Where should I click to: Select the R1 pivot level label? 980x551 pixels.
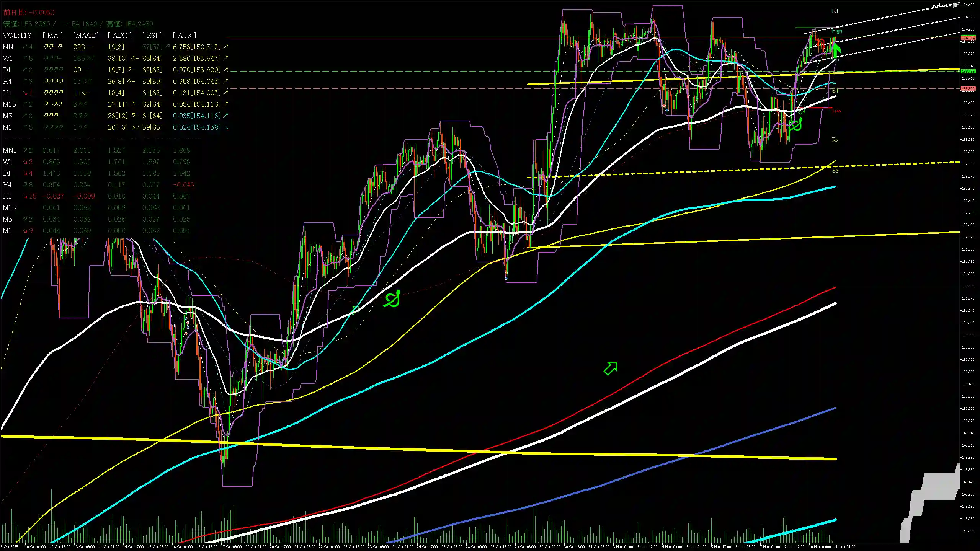tap(835, 11)
